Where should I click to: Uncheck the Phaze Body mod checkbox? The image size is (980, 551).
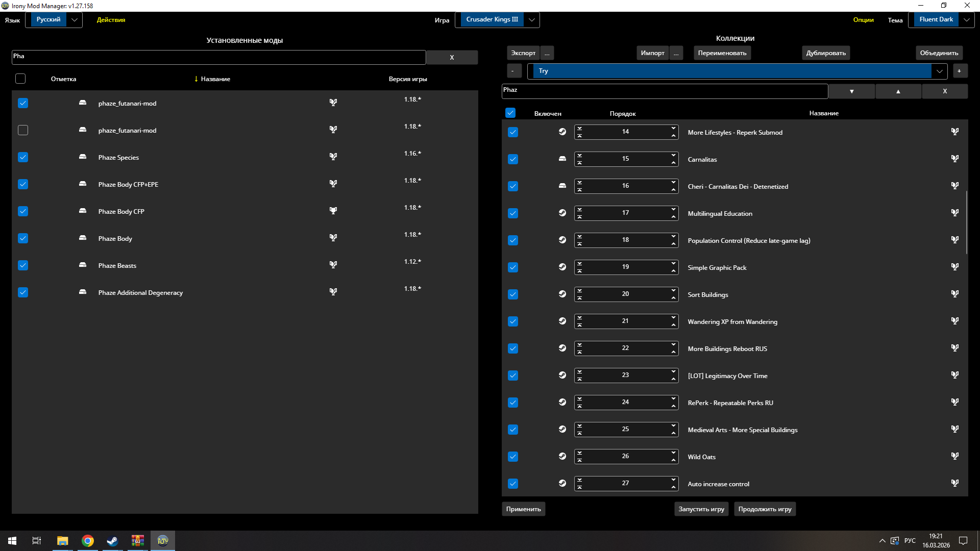23,238
